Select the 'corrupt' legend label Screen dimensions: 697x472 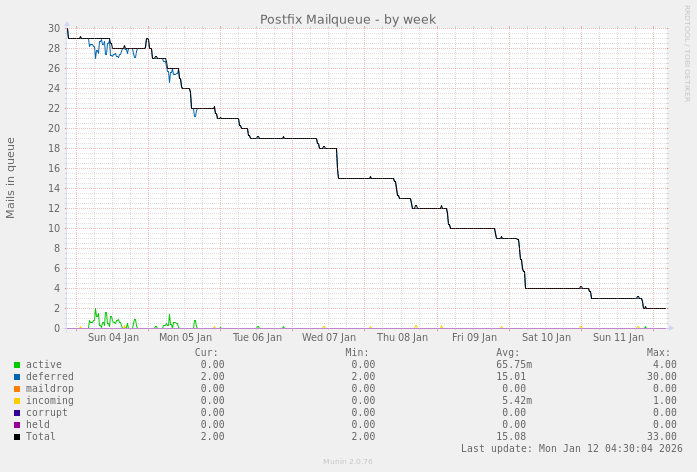pyautogui.click(x=47, y=412)
